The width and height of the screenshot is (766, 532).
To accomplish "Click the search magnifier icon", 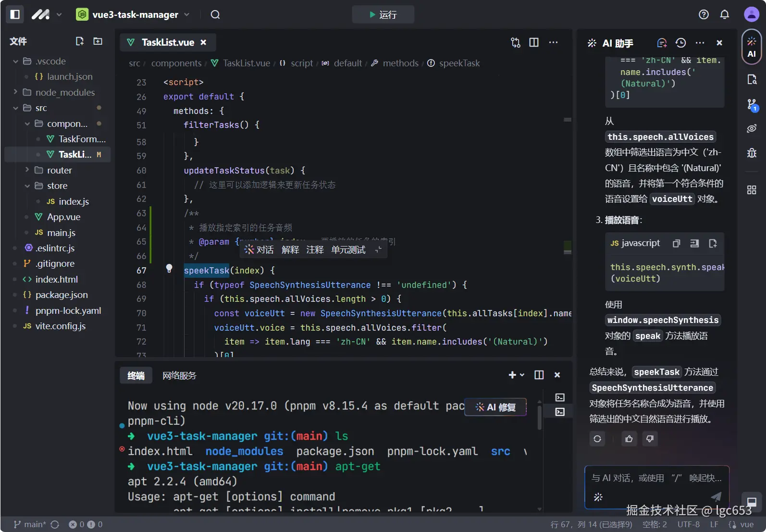I will pyautogui.click(x=215, y=14).
